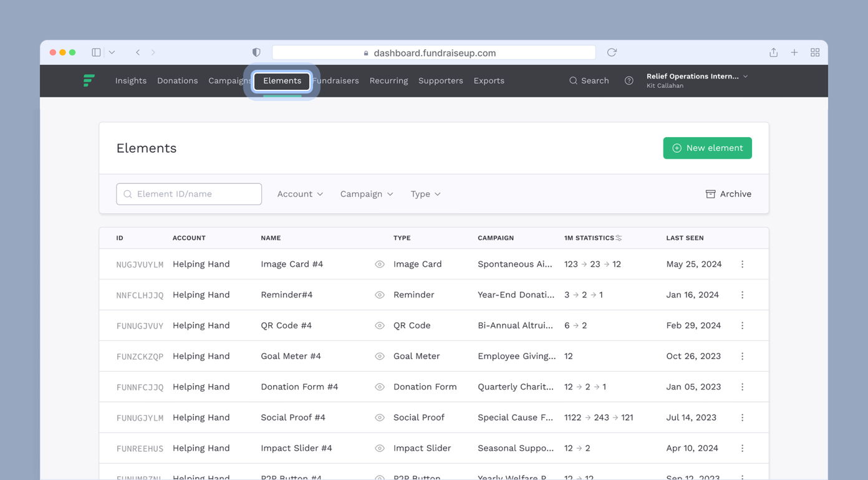The width and height of the screenshot is (868, 480).
Task: Click the Goal Meter #4 name
Action: [x=291, y=356]
